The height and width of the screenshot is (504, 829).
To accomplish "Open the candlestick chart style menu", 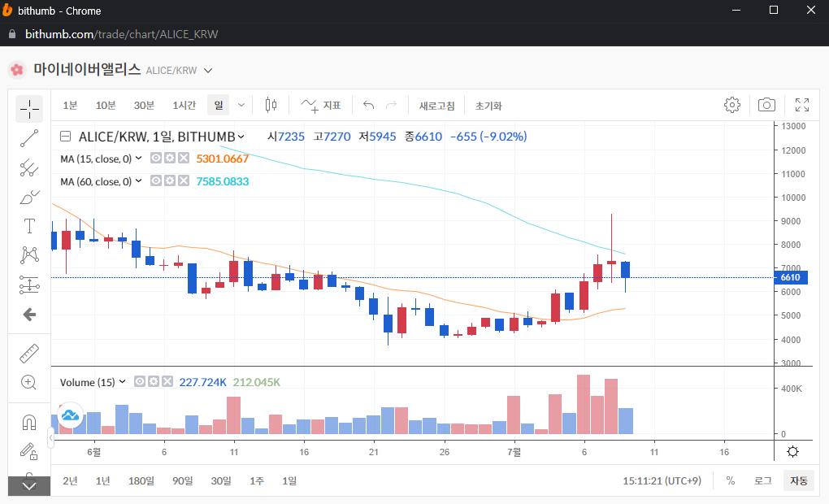I will [x=271, y=105].
